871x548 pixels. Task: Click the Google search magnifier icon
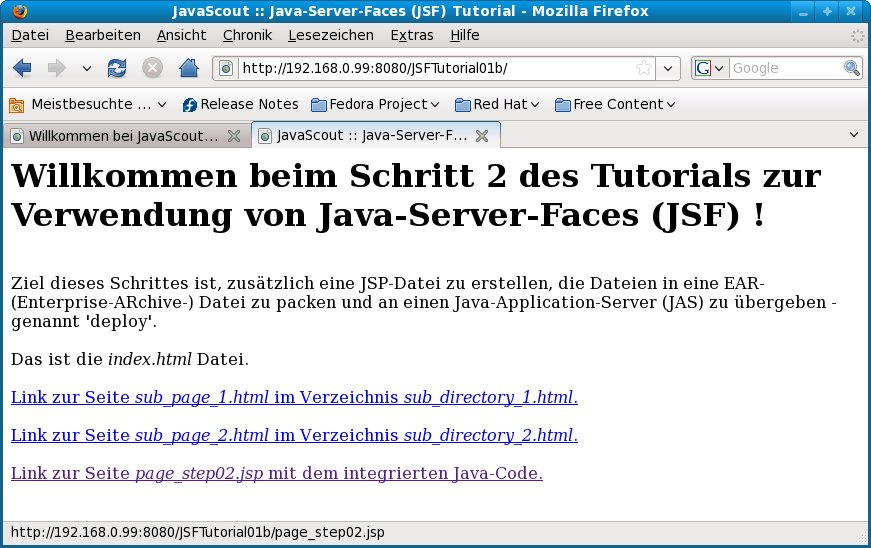pos(851,68)
